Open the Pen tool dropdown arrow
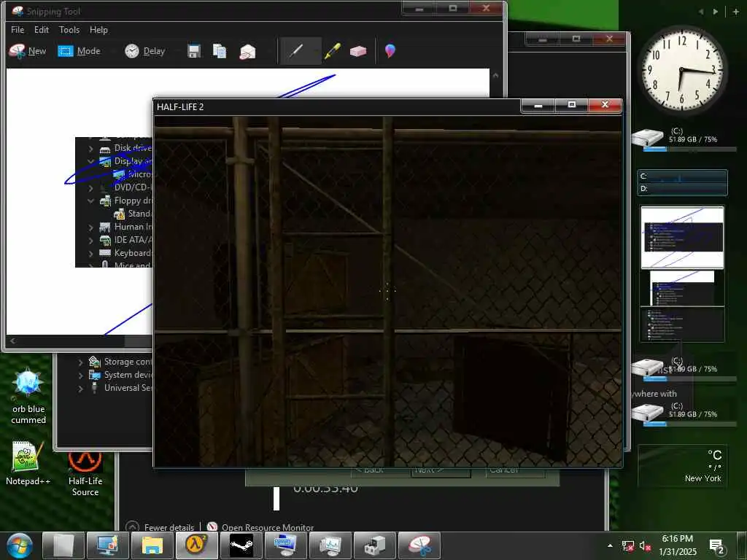747x560 pixels. [x=316, y=51]
